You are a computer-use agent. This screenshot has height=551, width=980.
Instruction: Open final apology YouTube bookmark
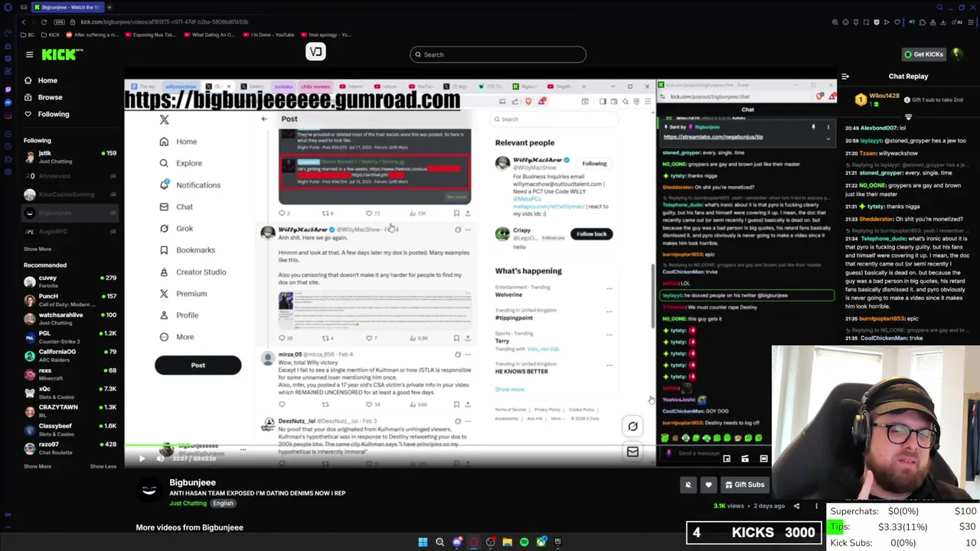325,34
